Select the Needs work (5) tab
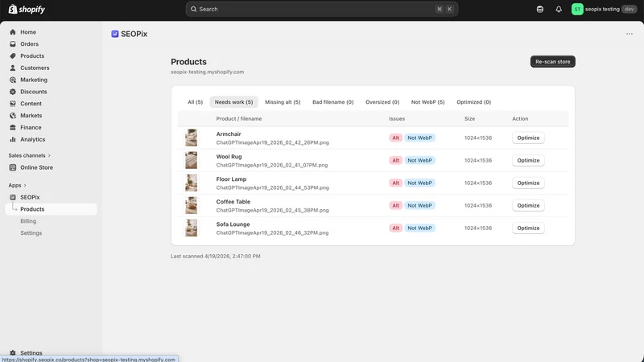 233,102
